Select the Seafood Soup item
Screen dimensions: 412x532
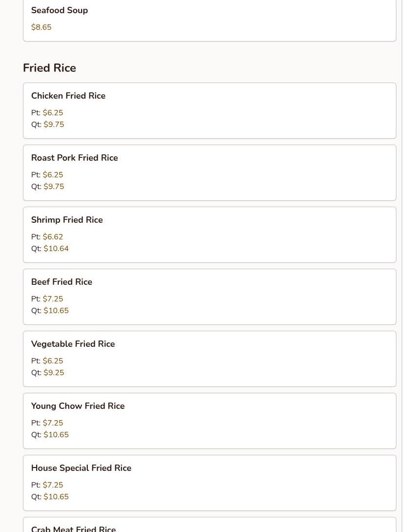click(60, 11)
